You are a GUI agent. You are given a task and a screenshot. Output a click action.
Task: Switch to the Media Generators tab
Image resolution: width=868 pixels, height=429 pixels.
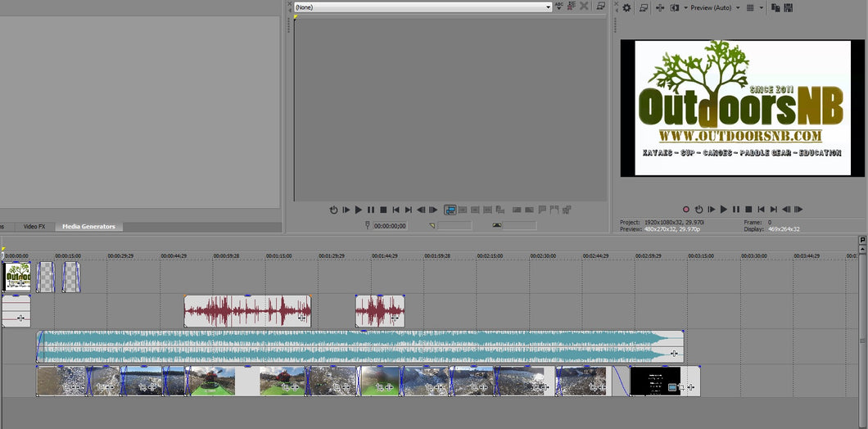(x=88, y=227)
